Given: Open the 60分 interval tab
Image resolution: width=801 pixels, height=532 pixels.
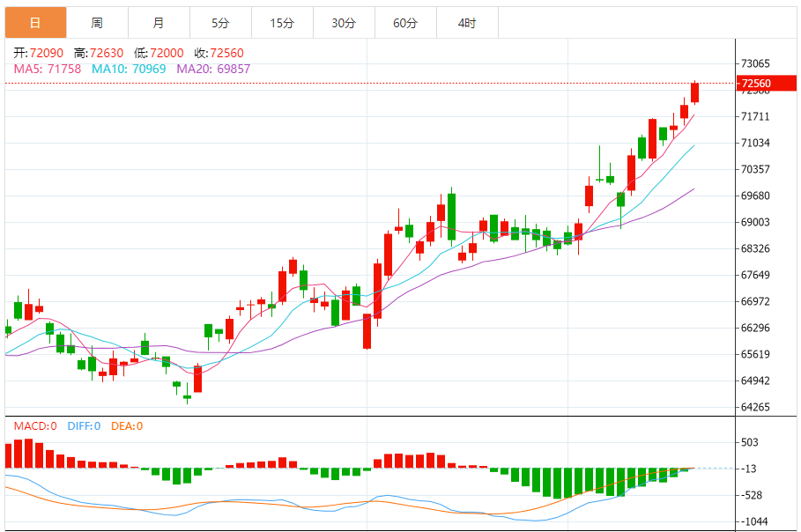Looking at the screenshot, I should point(405,23).
